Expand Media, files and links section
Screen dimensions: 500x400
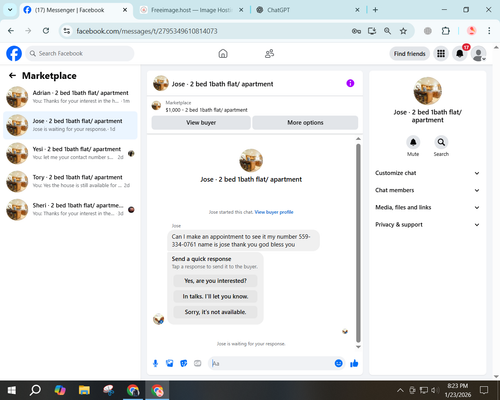tap(427, 207)
